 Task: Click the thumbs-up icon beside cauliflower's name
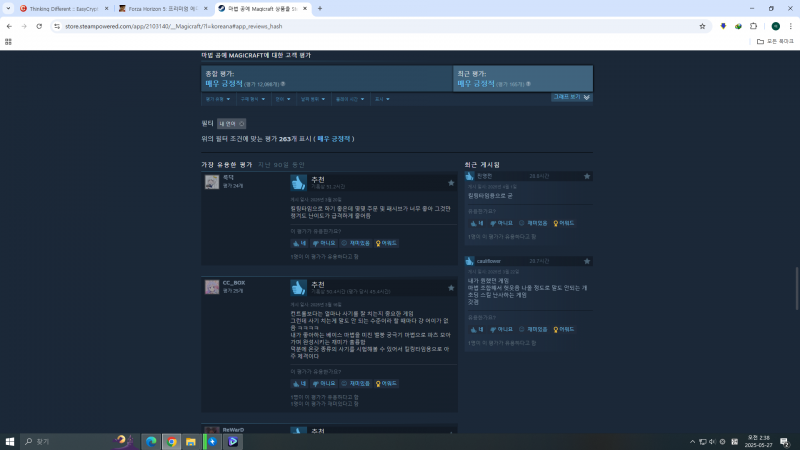click(469, 261)
